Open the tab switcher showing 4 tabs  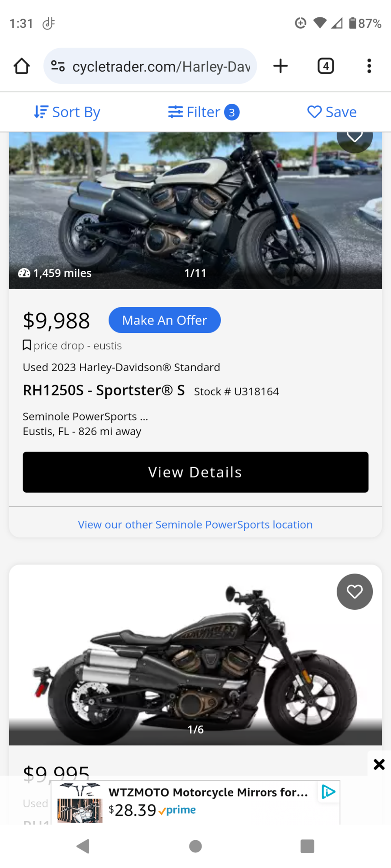pos(325,66)
